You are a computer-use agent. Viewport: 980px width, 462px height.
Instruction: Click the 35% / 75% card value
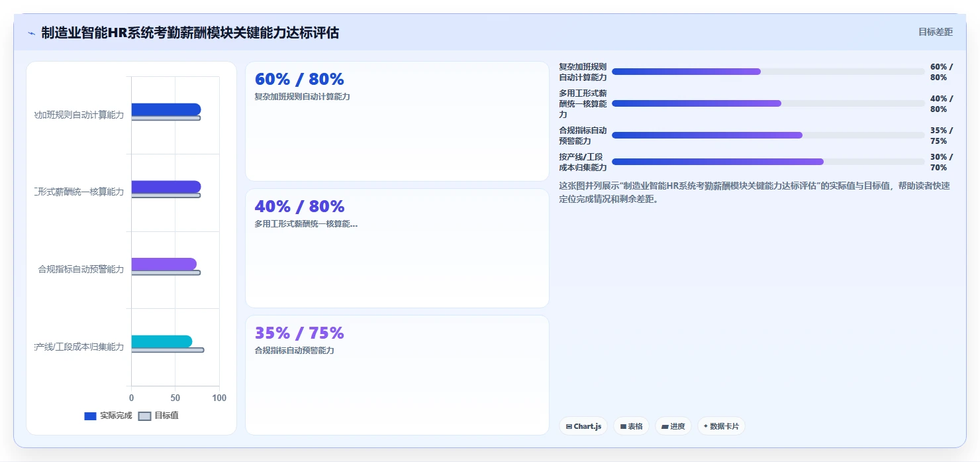[299, 333]
